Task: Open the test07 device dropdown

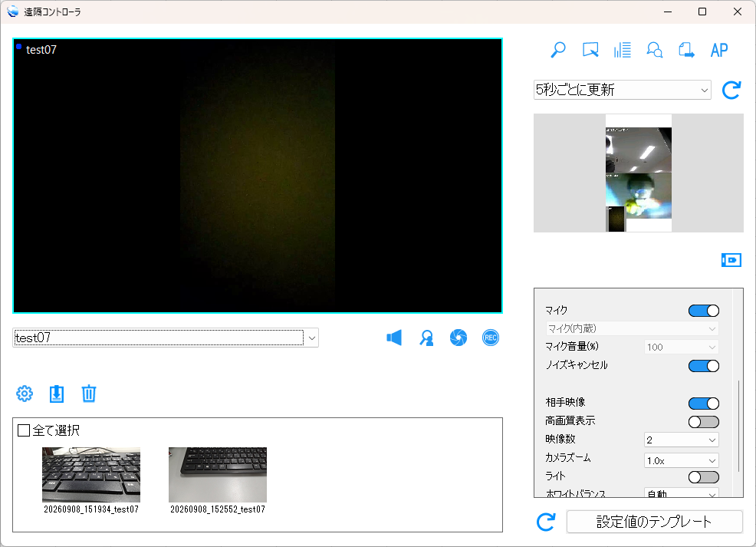Action: (166, 338)
